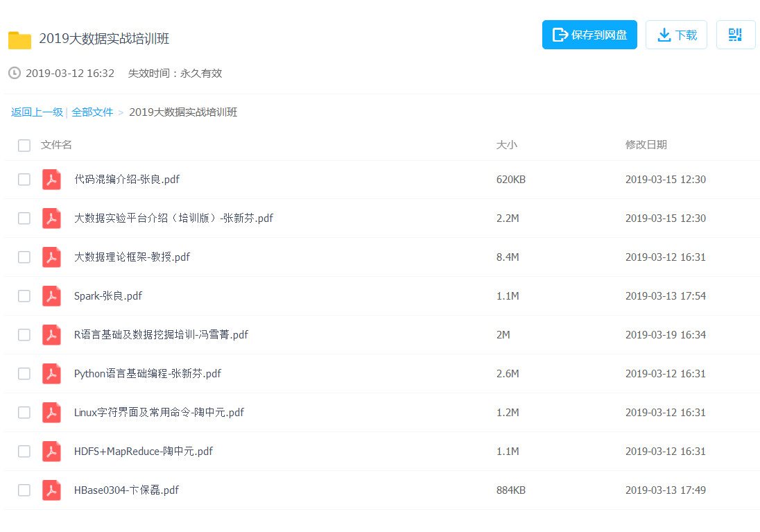This screenshot has width=760, height=532.
Task: Open the 全部文件 breadcrumb link
Action: pos(92,112)
